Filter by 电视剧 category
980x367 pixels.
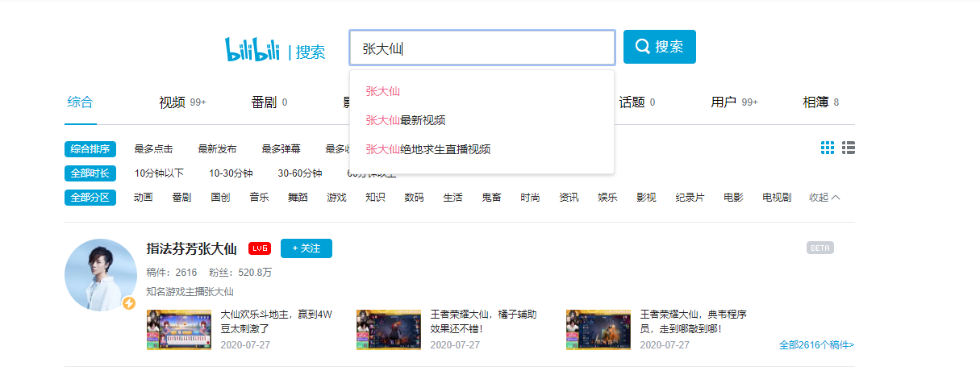(x=777, y=198)
